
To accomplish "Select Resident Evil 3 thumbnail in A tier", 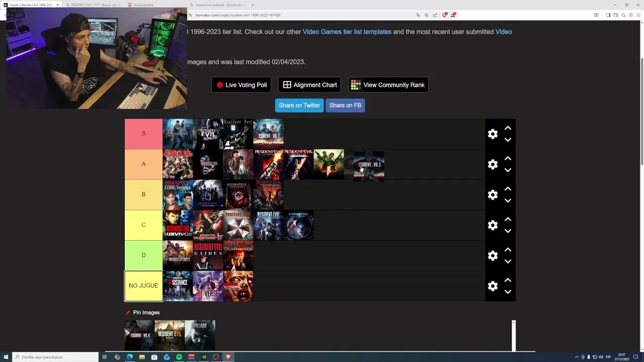I will point(369,166).
